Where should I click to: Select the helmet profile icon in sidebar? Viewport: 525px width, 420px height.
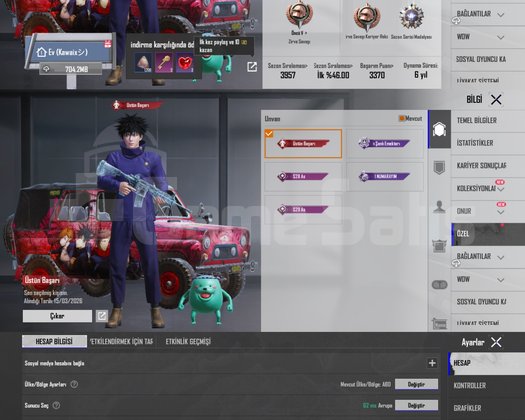click(x=439, y=129)
